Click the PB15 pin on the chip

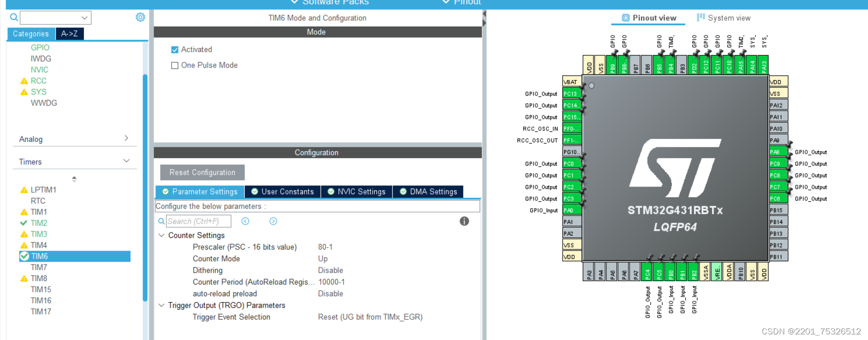[x=778, y=210]
